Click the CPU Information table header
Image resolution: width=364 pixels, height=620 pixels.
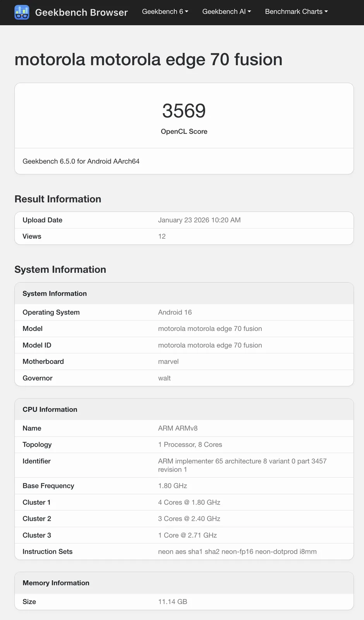(50, 410)
